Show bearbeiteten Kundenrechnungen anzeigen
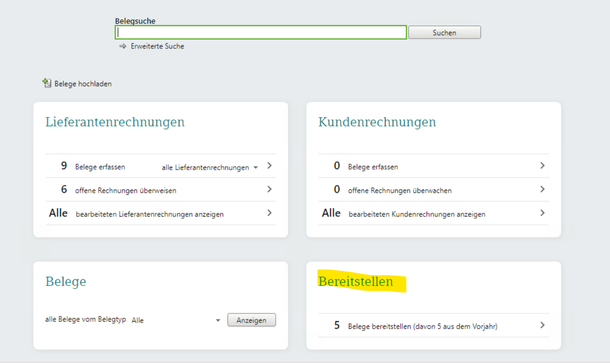 point(417,214)
